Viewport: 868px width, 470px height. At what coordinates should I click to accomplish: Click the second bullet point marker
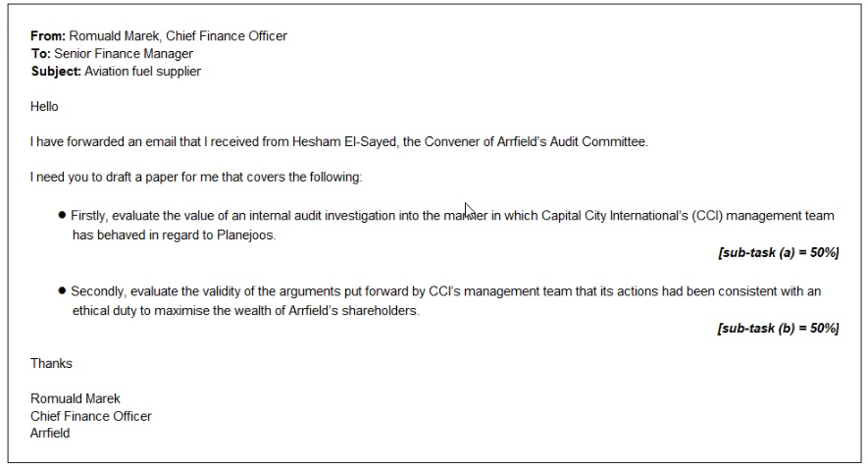(x=63, y=291)
